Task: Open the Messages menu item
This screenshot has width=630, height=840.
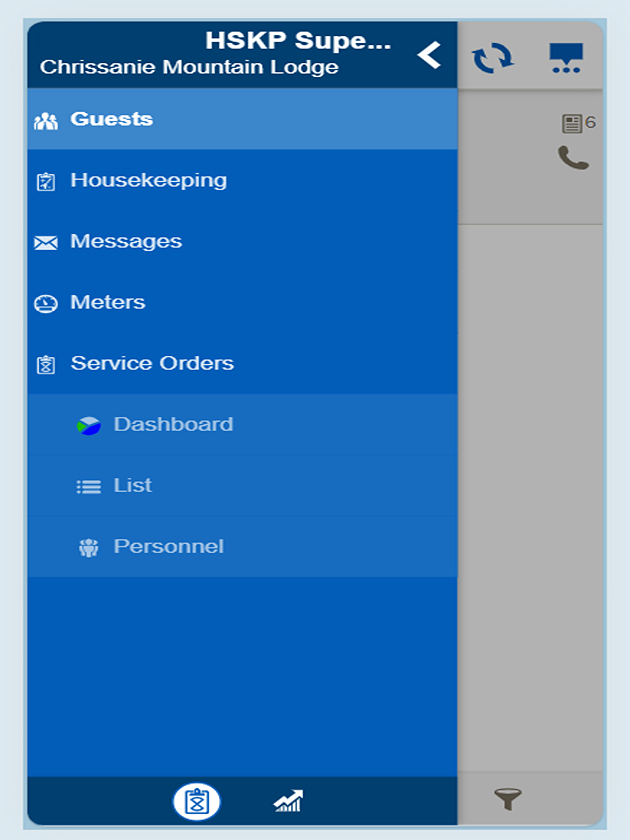Action: coord(126,242)
